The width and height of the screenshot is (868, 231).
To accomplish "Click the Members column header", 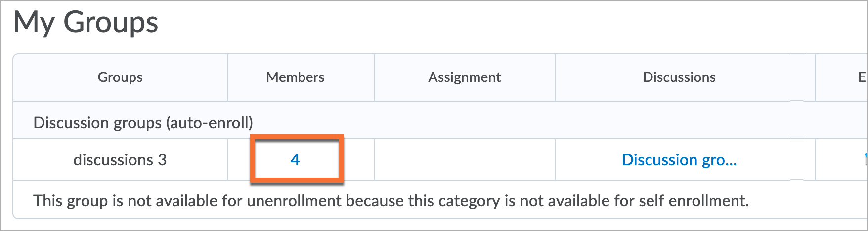I will pyautogui.click(x=295, y=77).
